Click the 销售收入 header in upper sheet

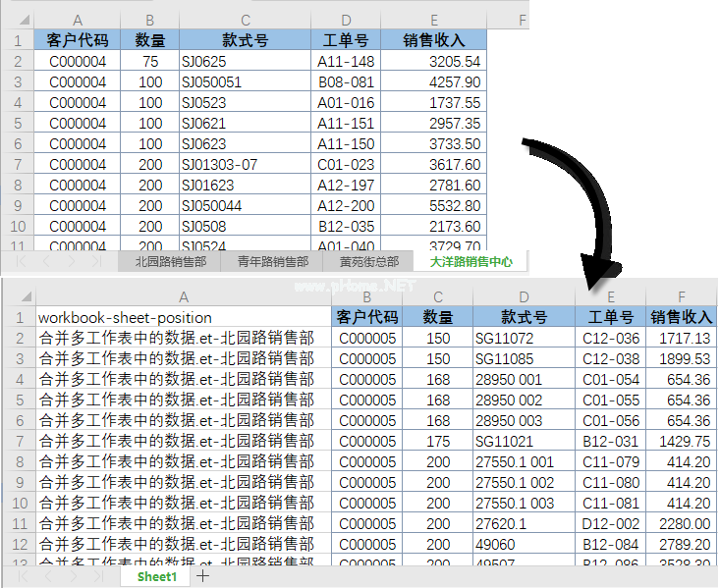click(x=433, y=40)
